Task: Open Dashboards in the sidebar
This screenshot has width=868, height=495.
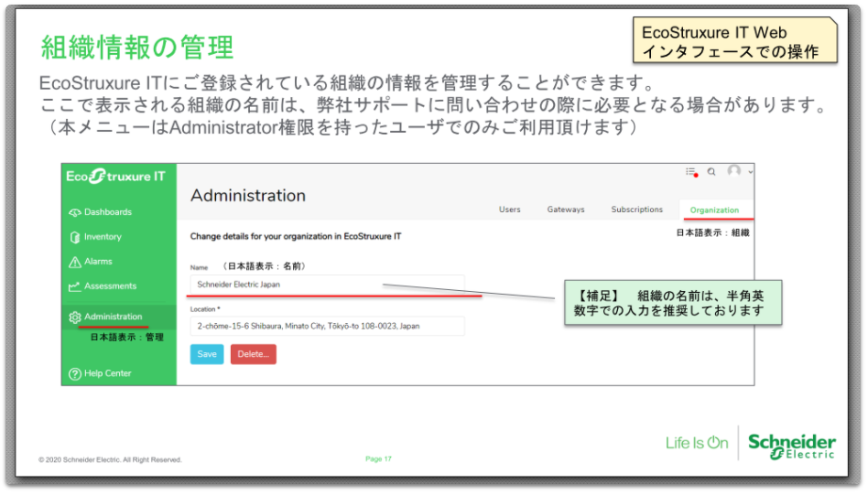Action: pyautogui.click(x=107, y=212)
